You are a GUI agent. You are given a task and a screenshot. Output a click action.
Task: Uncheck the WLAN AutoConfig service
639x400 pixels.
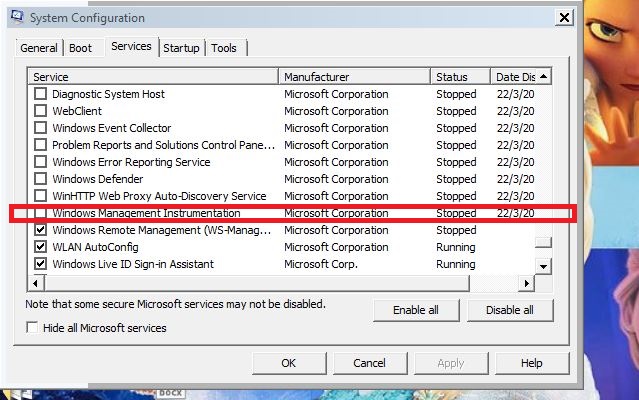pos(40,247)
